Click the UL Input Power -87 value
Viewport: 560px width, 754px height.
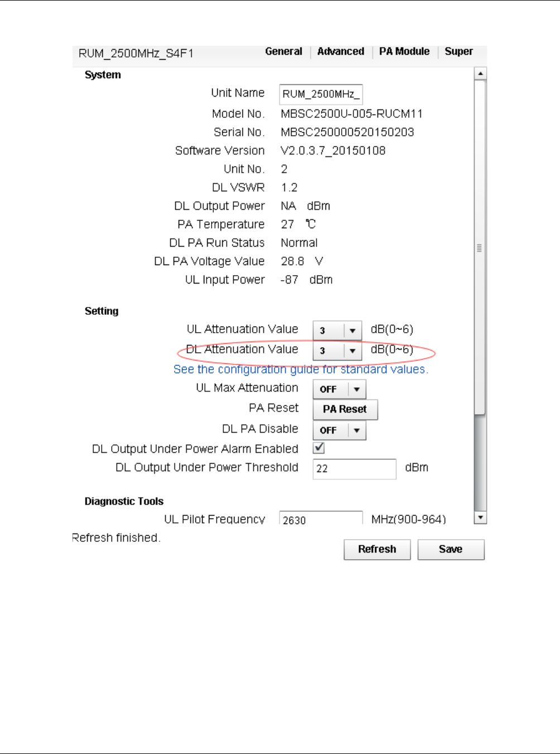point(289,280)
